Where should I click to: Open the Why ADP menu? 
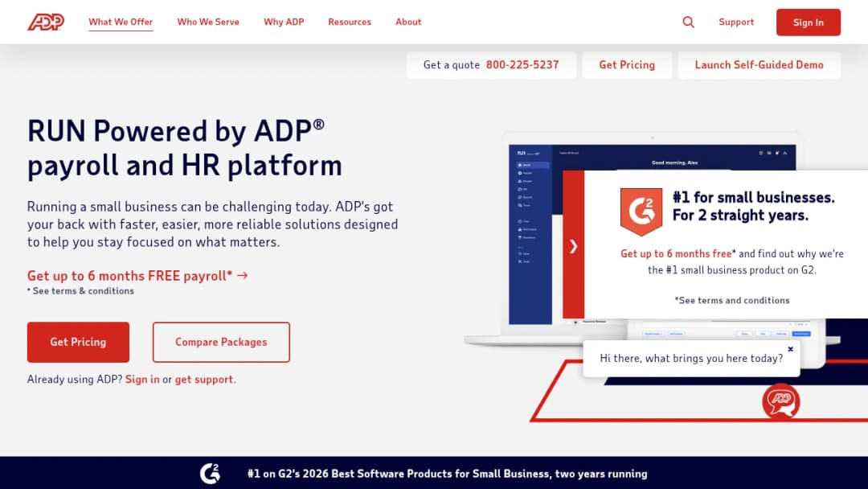click(284, 23)
